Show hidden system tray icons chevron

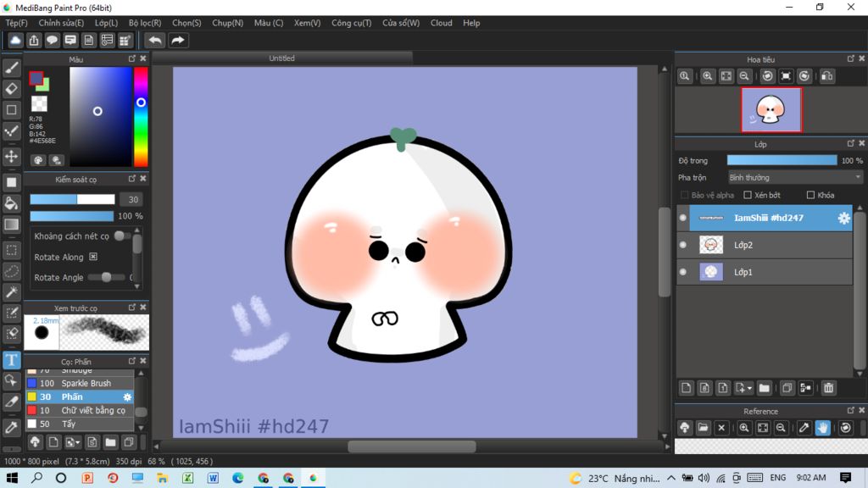[x=671, y=478]
